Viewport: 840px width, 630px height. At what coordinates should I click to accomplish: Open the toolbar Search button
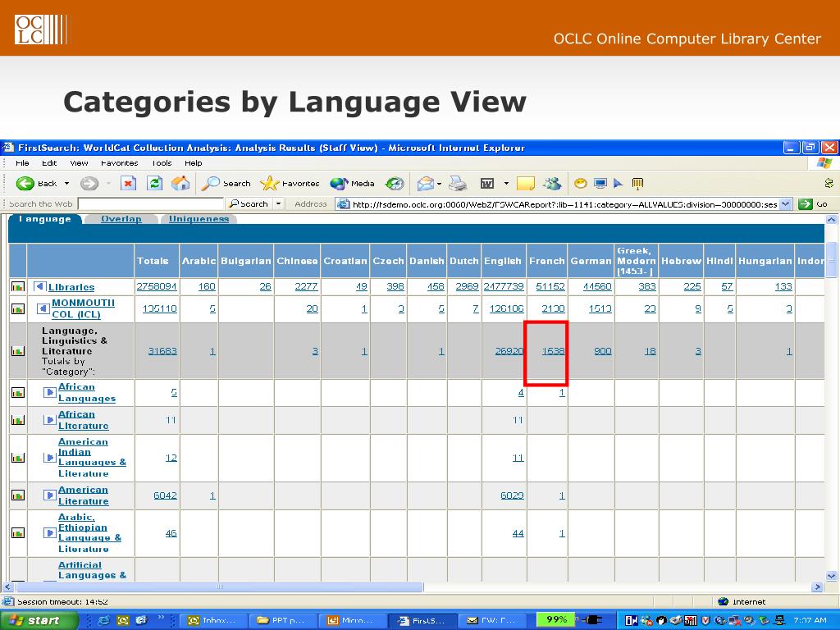pos(226,184)
